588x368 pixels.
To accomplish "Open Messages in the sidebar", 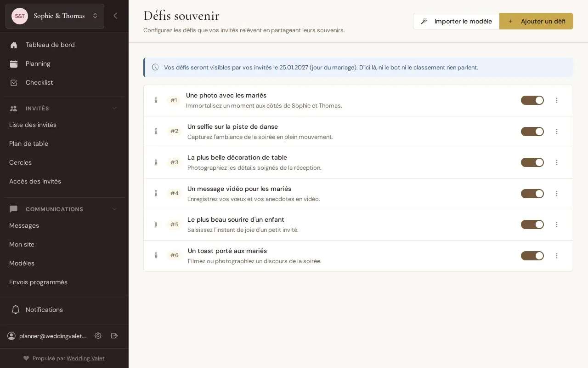I will (64, 225).
